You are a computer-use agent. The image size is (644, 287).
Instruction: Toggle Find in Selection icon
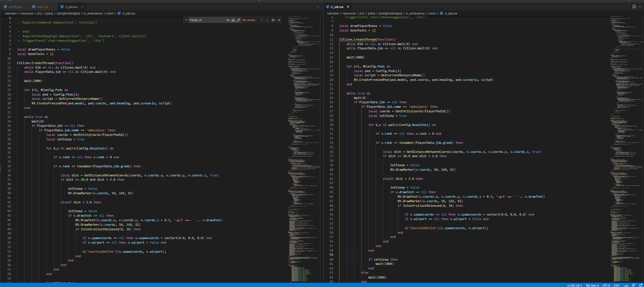273,20
